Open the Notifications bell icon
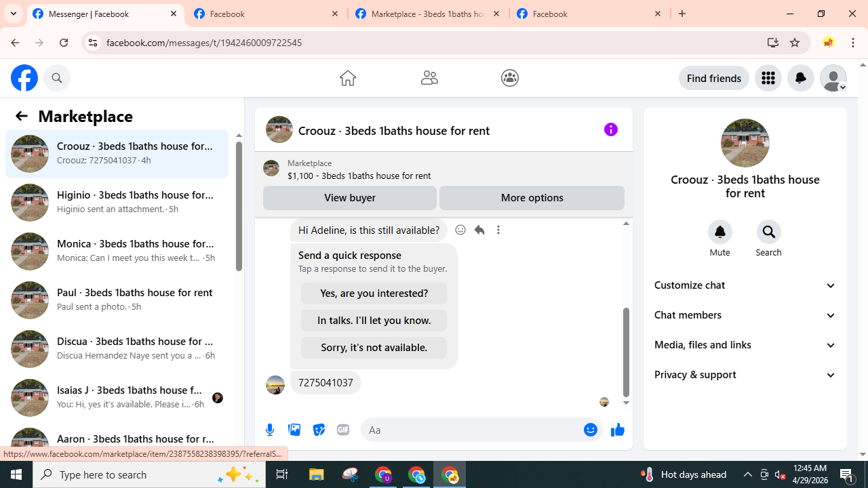868x488 pixels. pyautogui.click(x=801, y=78)
